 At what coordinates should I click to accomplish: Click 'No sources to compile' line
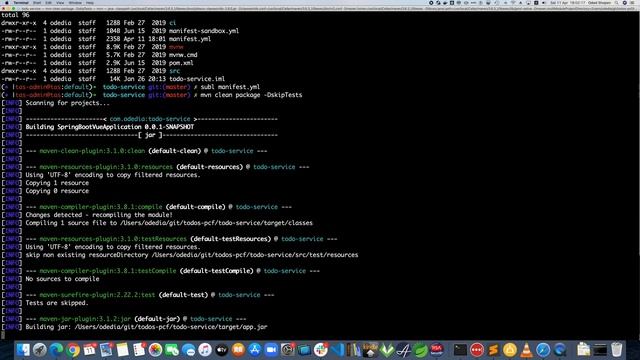tap(62, 279)
